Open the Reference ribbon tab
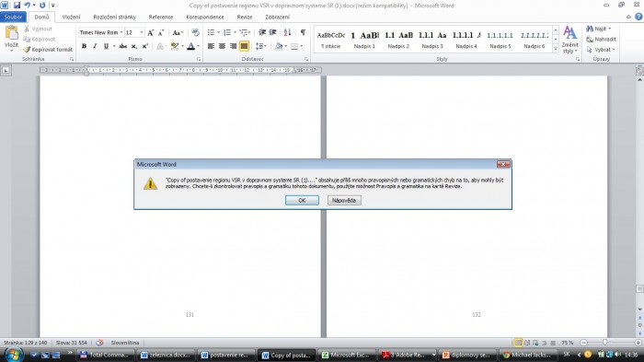This screenshot has height=362, width=644. point(161,17)
